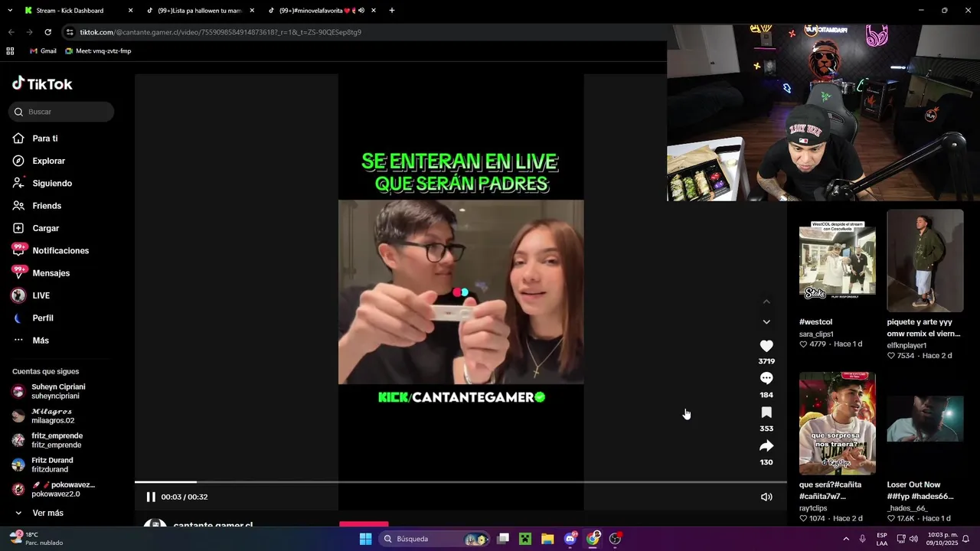Go to previous video with up chevron
This screenshot has width=980, height=551.
coord(766,302)
